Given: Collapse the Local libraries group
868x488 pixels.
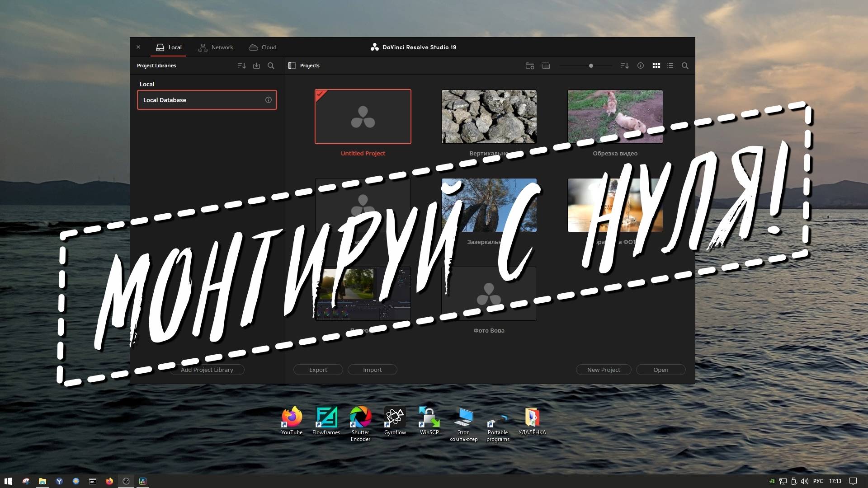Looking at the screenshot, I should click(x=146, y=84).
